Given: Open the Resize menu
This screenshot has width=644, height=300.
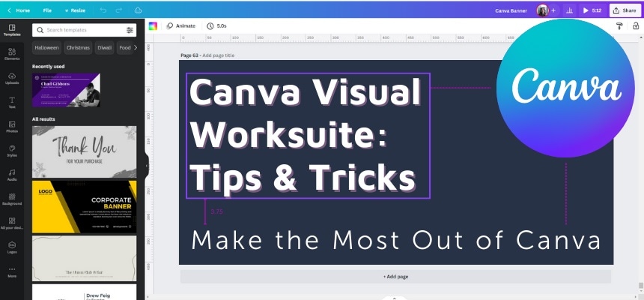Looking at the screenshot, I should 75,10.
